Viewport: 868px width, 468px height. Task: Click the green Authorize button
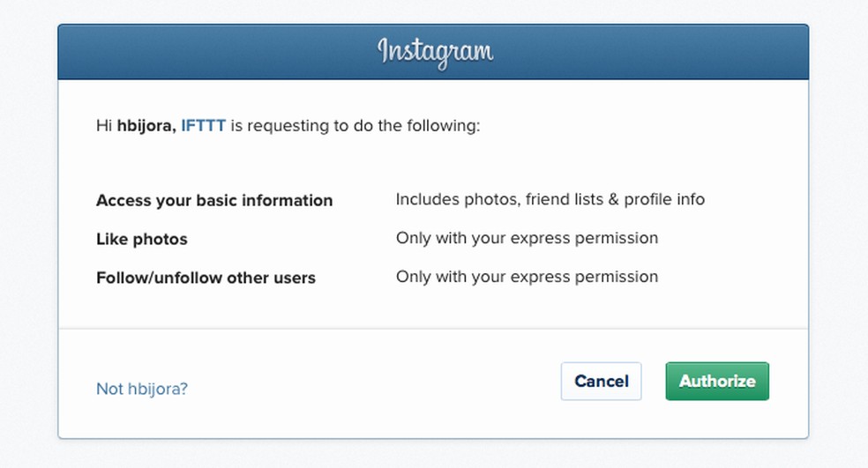tap(717, 382)
